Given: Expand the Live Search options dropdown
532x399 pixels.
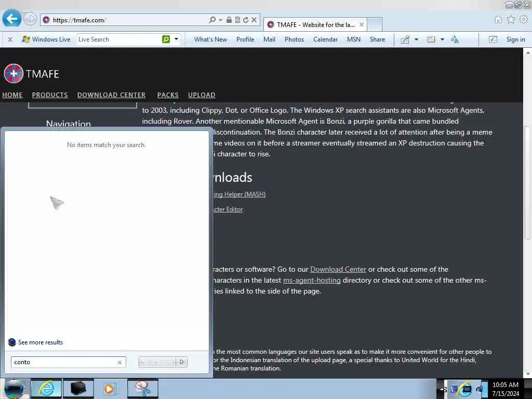Looking at the screenshot, I should (177, 39).
